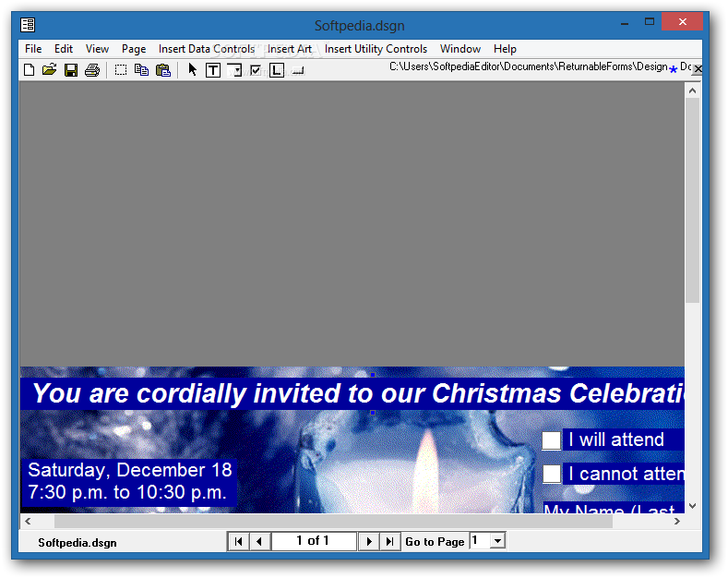Image resolution: width=728 pixels, height=578 pixels.
Task: Select the 'My Name (Last' label
Action: click(x=613, y=508)
